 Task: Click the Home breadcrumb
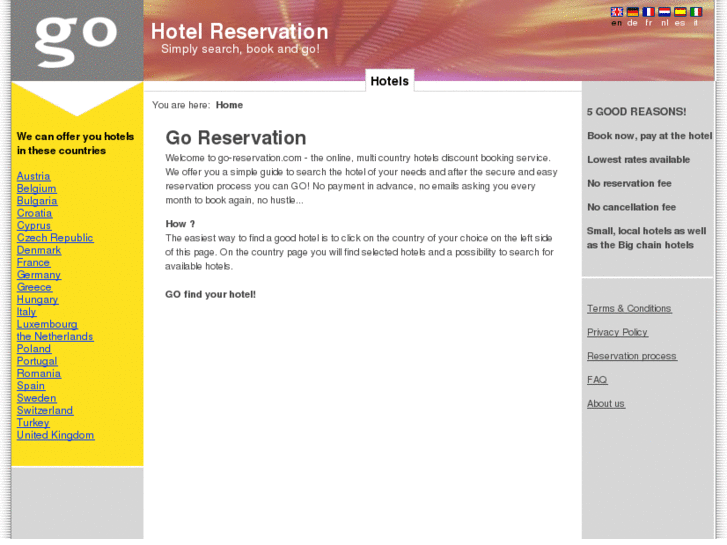click(229, 105)
